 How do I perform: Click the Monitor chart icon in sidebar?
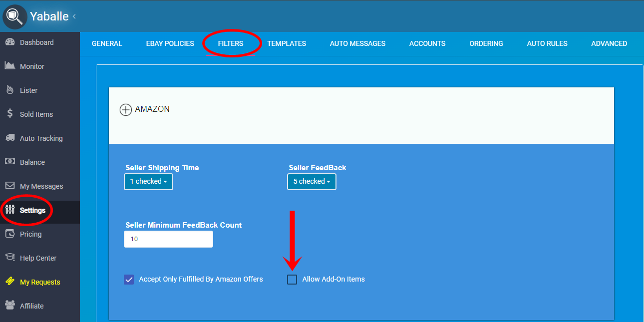coord(10,66)
